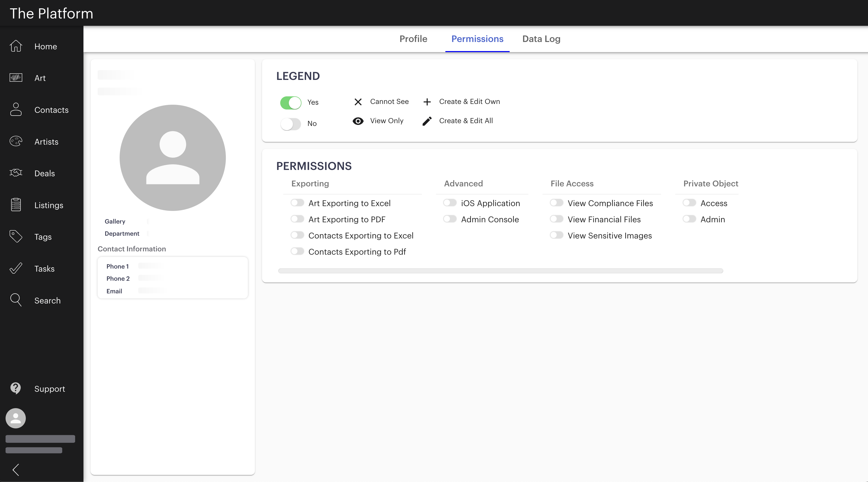This screenshot has height=482, width=868.
Task: Click the Create & Edit Own plus icon
Action: click(427, 102)
